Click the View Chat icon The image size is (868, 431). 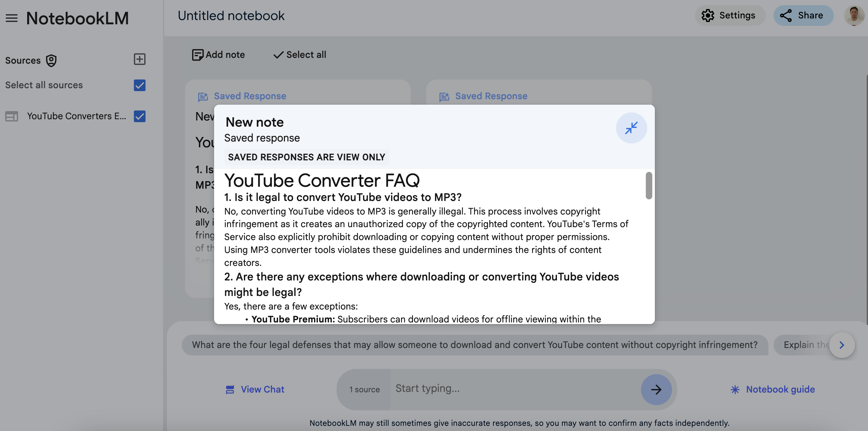pyautogui.click(x=230, y=389)
